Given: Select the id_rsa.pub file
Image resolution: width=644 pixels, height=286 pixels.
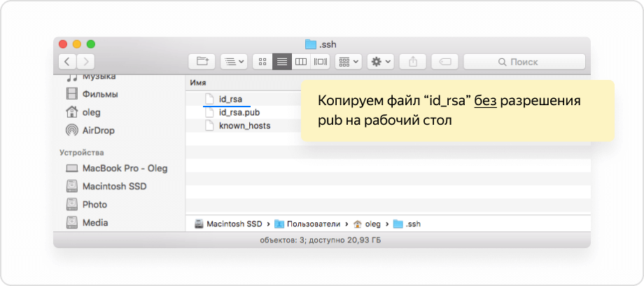Looking at the screenshot, I should pos(239,112).
